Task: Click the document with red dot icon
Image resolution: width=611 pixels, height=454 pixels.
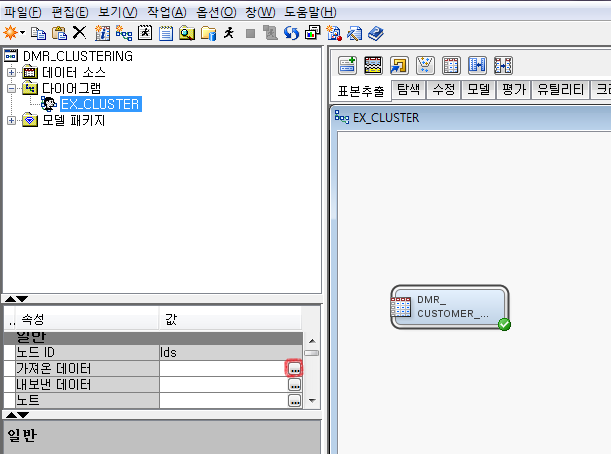Action: tap(334, 33)
